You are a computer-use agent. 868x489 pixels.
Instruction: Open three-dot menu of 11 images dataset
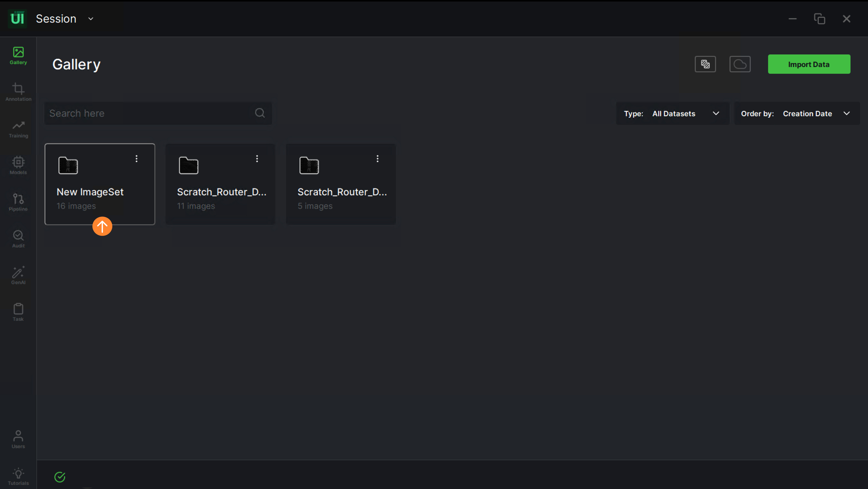tap(257, 159)
